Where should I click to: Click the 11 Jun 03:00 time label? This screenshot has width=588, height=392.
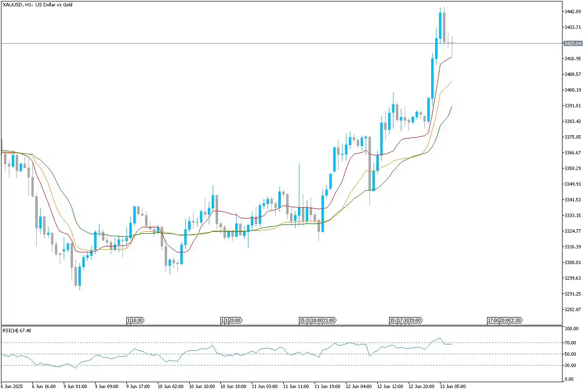pyautogui.click(x=265, y=386)
